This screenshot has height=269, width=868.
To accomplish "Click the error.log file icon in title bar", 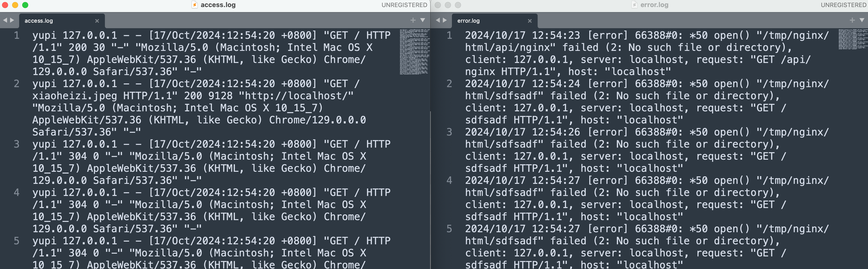I will point(634,5).
